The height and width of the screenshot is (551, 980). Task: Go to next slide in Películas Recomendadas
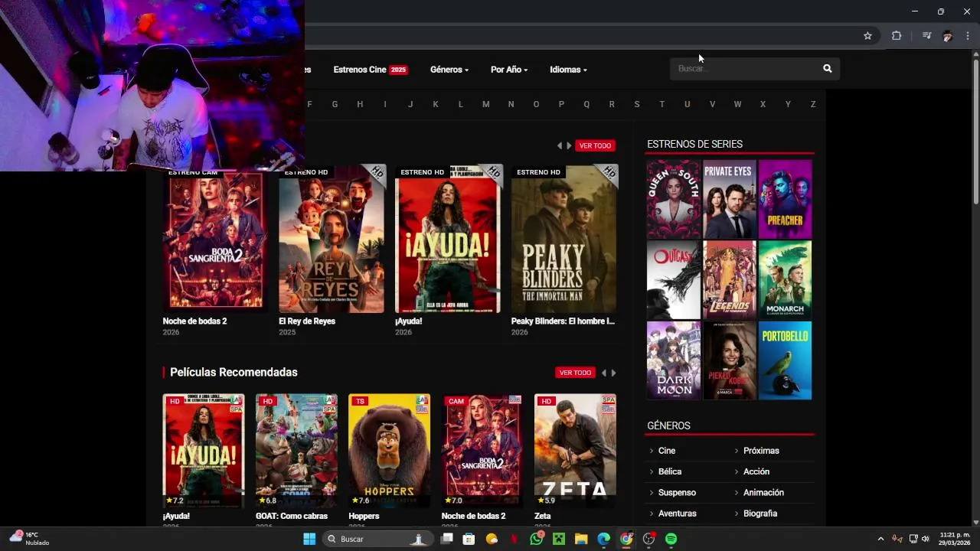(x=613, y=373)
